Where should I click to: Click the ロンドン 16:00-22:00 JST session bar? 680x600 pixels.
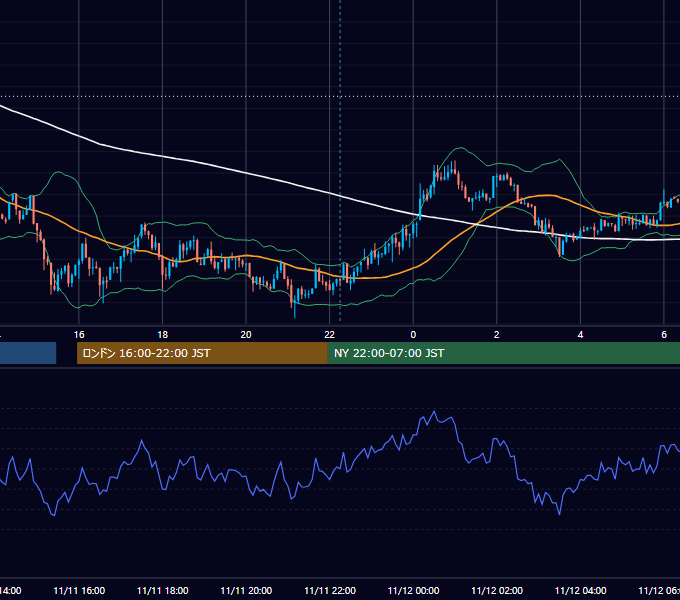point(202,353)
